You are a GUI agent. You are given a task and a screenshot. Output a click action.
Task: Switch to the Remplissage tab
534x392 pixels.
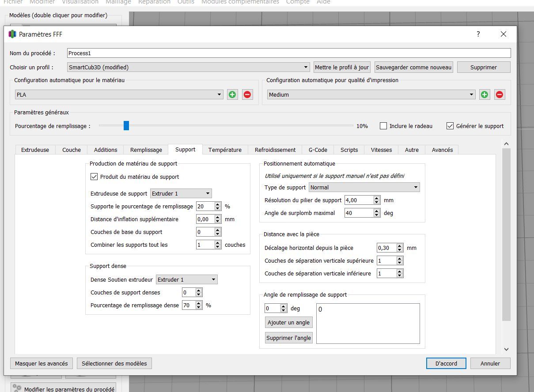(x=146, y=150)
